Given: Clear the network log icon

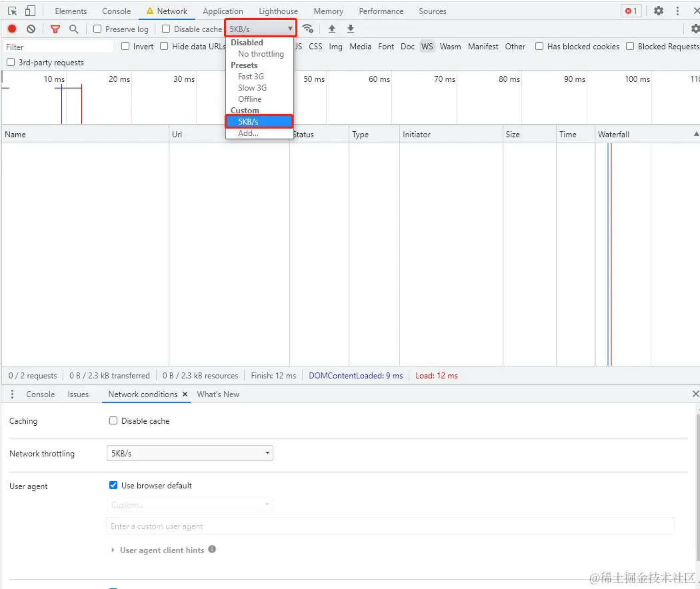Looking at the screenshot, I should (31, 29).
